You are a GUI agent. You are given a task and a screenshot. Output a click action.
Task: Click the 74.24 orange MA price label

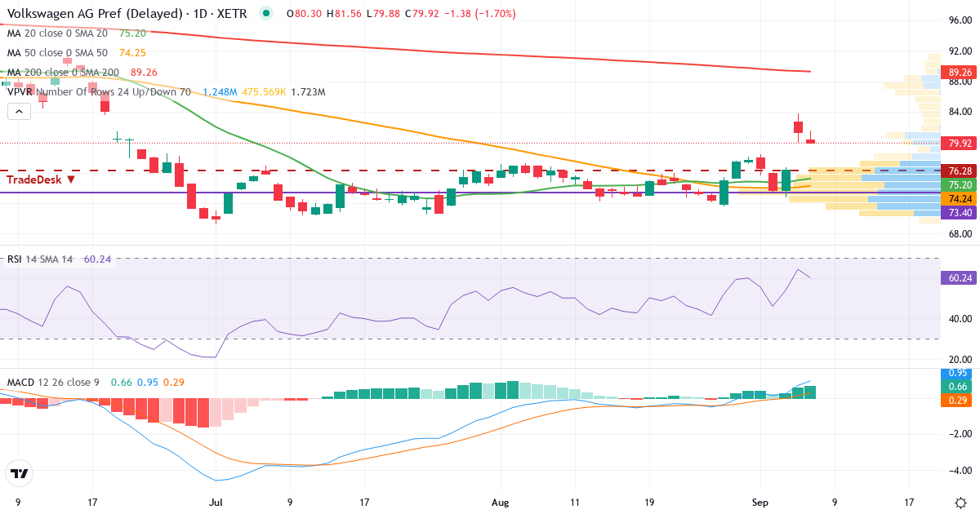coord(960,198)
